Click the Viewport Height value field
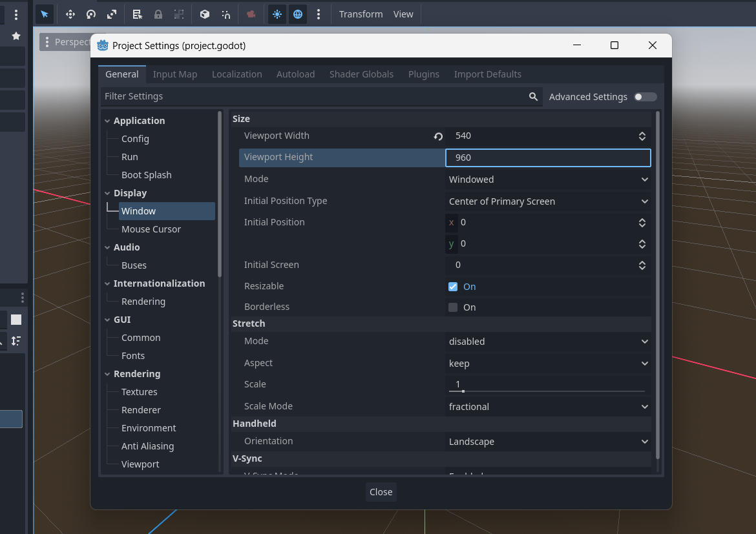756x534 pixels. pos(548,158)
